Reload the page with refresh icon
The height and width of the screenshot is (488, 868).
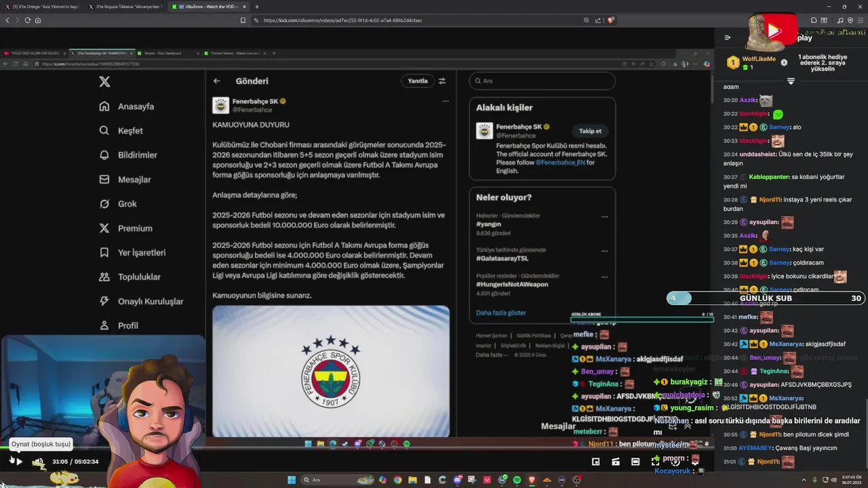tap(27, 20)
